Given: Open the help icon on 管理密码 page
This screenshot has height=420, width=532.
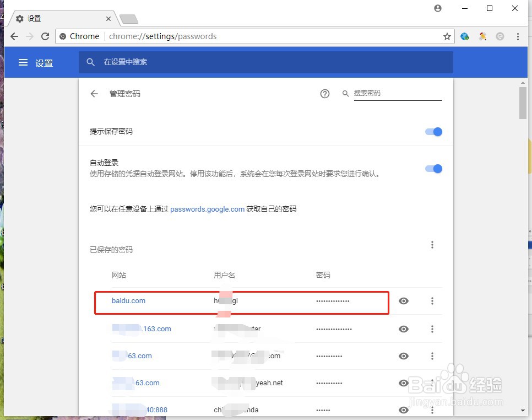Looking at the screenshot, I should [325, 94].
